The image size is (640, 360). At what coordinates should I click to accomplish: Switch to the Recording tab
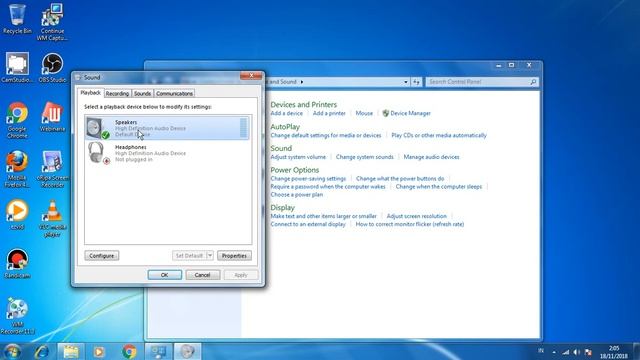[117, 93]
